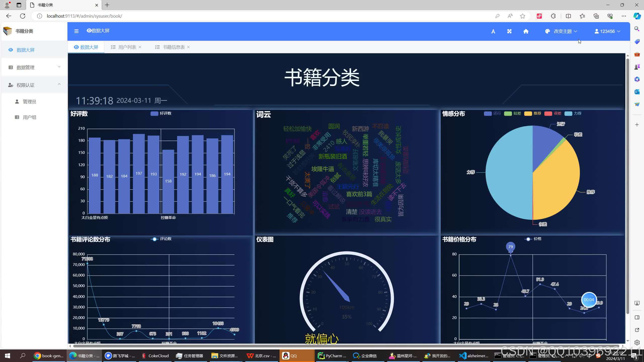Open browser extensions puzzle icon

[x=553, y=16]
